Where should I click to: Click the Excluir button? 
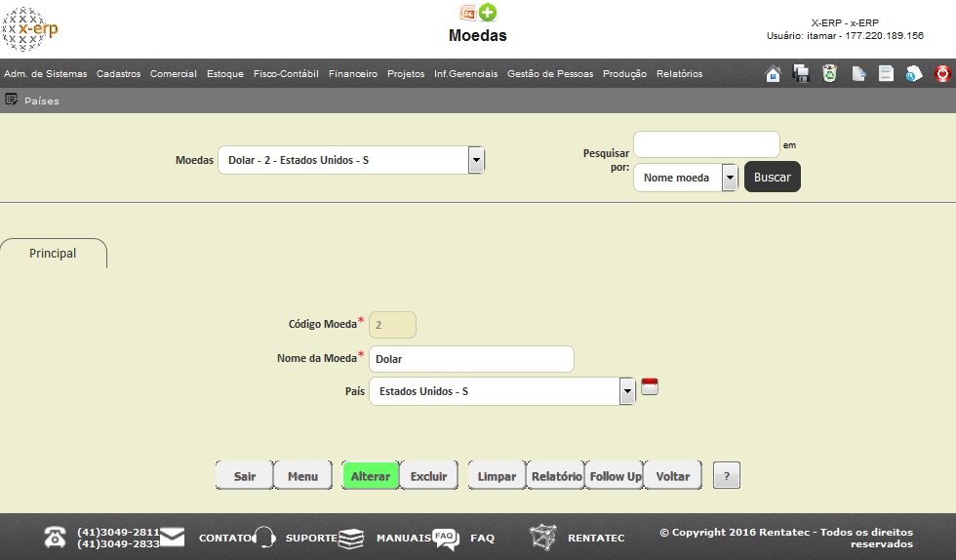428,476
